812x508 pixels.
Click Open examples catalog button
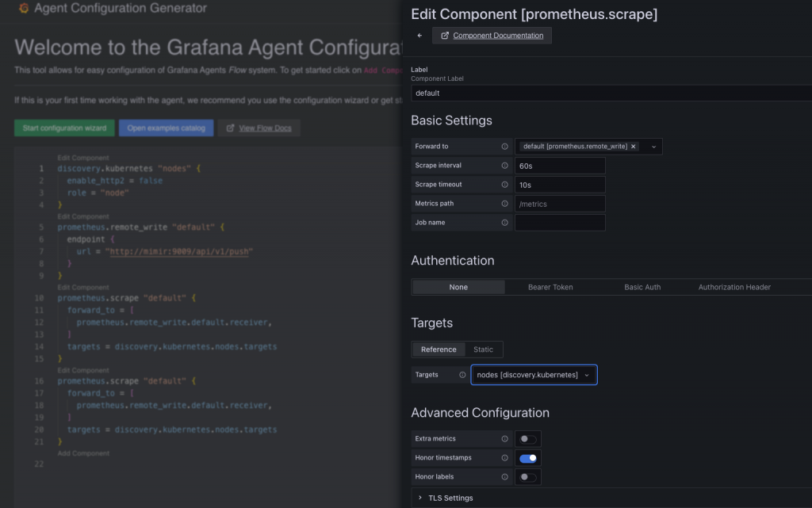point(167,128)
